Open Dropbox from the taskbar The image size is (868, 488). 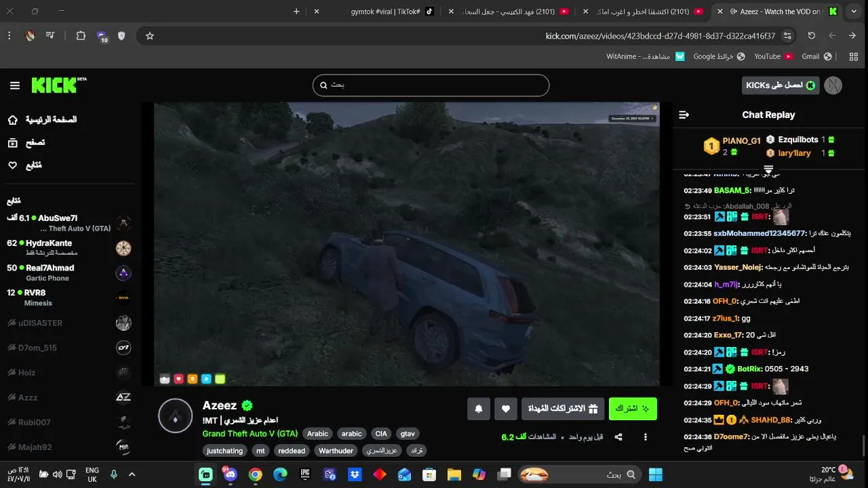click(355, 474)
